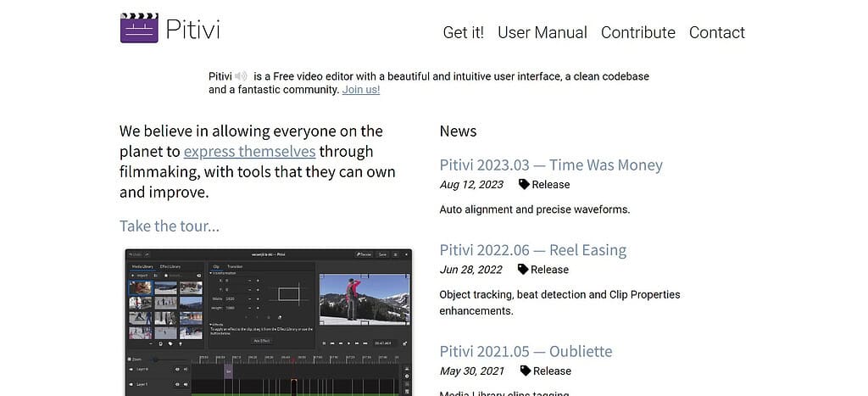Click the Import button in Media Library

(x=140, y=276)
